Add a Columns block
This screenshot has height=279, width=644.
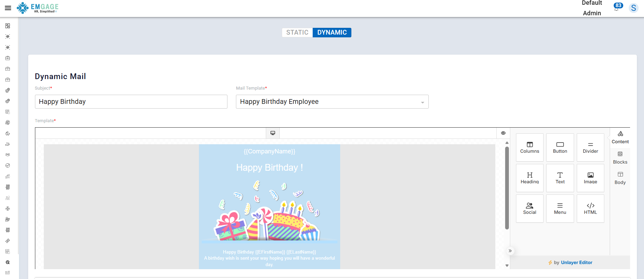pos(530,147)
